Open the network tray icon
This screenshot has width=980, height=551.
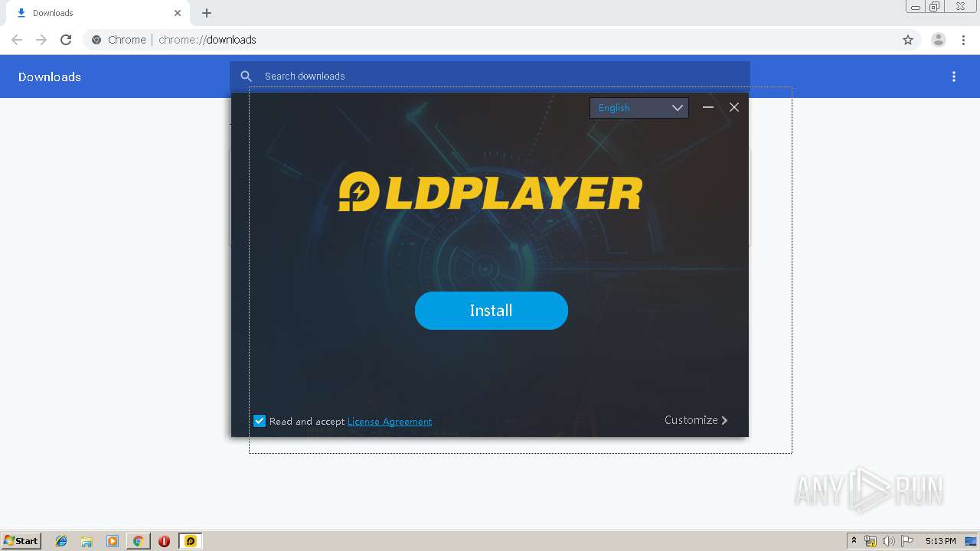871,541
